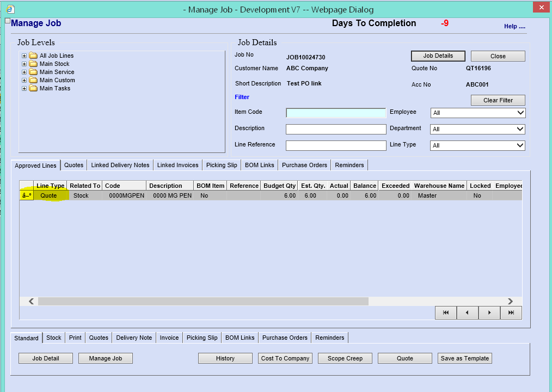Jump to last page of grid
552x392 pixels.
pos(511,313)
